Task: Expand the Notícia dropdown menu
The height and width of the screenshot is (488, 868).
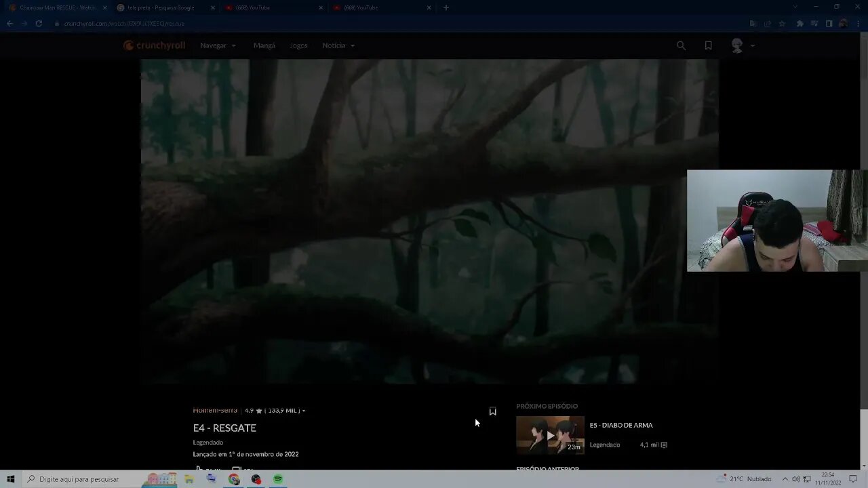Action: pos(338,45)
